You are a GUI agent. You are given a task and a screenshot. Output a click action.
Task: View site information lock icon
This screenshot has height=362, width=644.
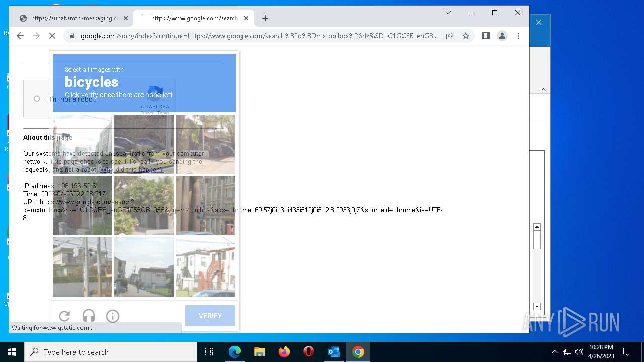(x=72, y=36)
